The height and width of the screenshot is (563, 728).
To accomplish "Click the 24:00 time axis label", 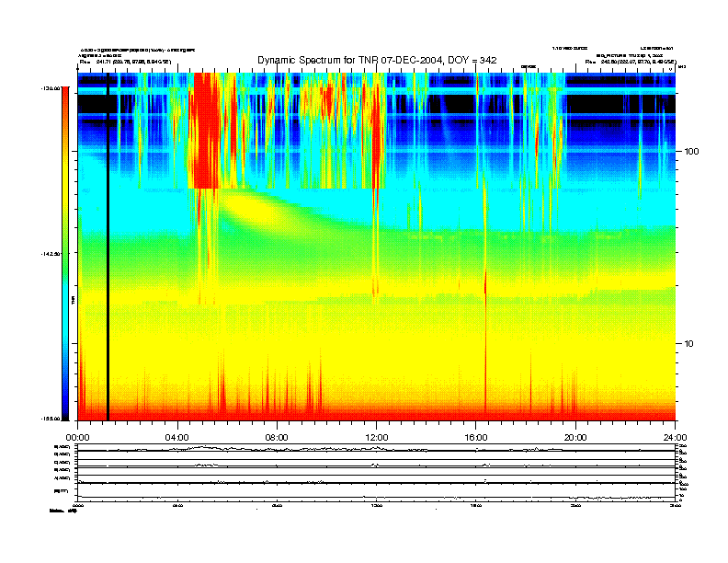I will (x=675, y=438).
